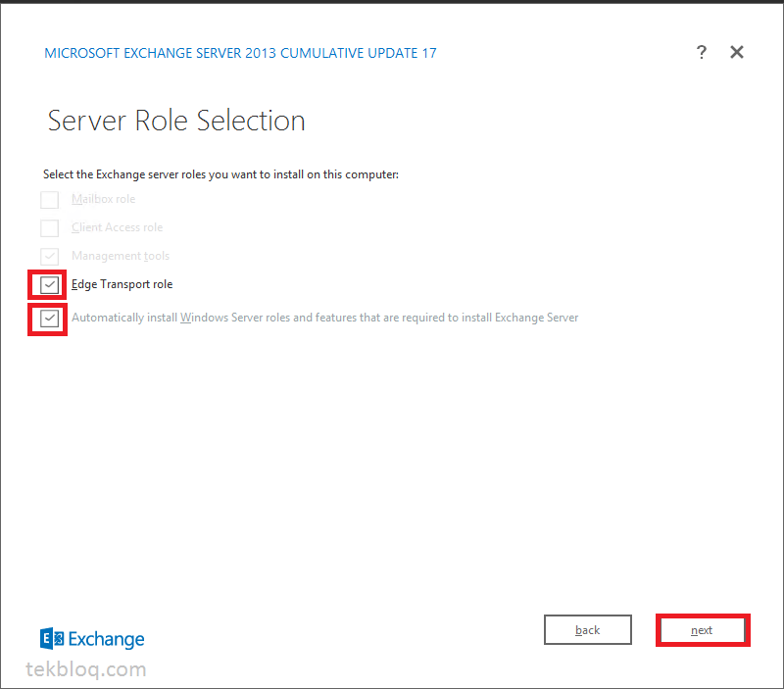784x689 pixels.
Task: Toggle the Mailbox role checkbox
Action: [50, 200]
